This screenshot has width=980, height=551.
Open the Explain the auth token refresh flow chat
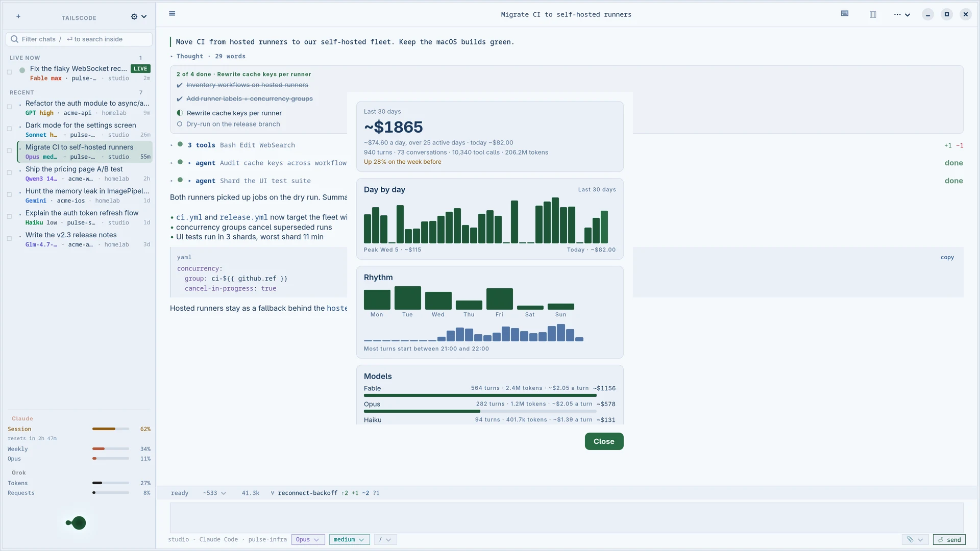(x=85, y=217)
